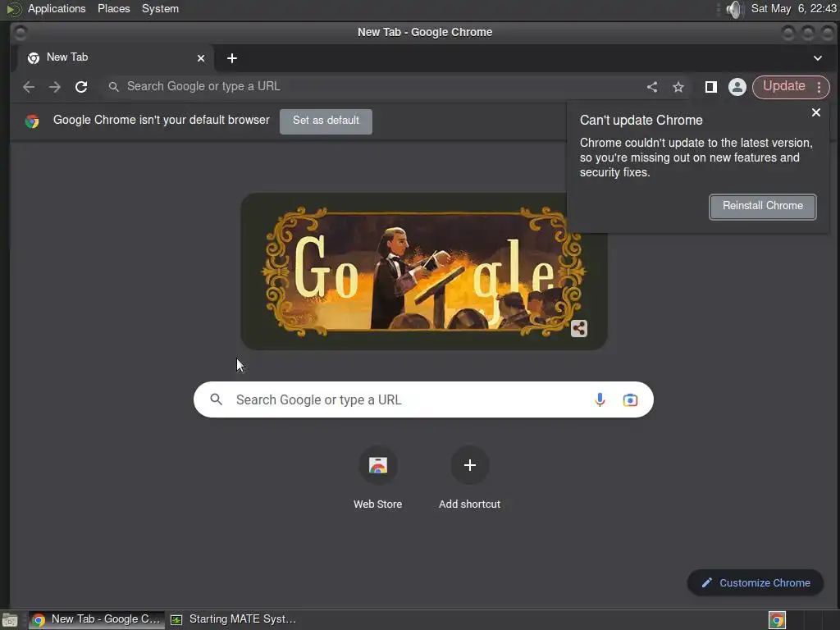Click the show desktop icon in taskbar
The height and width of the screenshot is (630, 840).
10,620
